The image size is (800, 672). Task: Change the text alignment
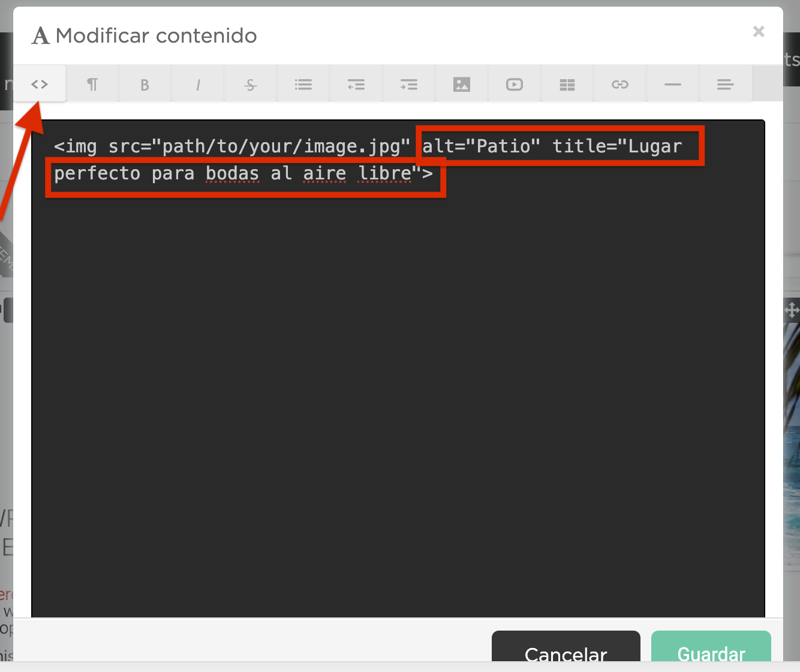click(x=725, y=83)
